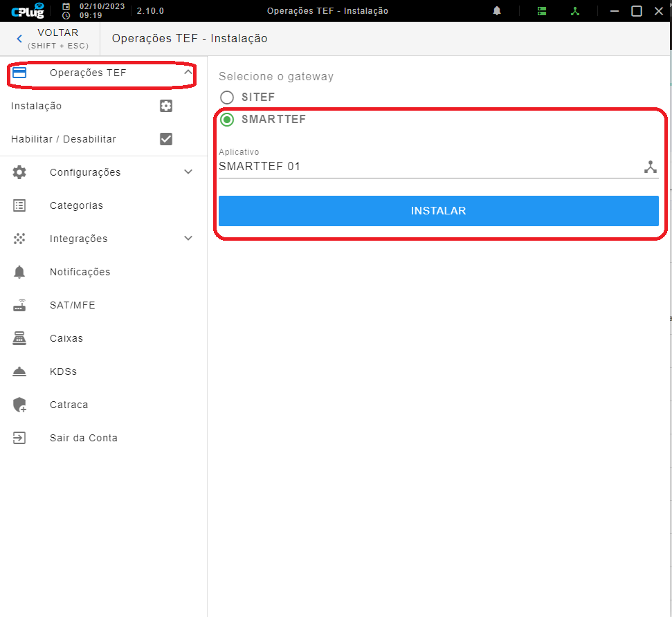This screenshot has width=672, height=617.
Task: Click the Sair da Conta exit icon
Action: click(19, 438)
